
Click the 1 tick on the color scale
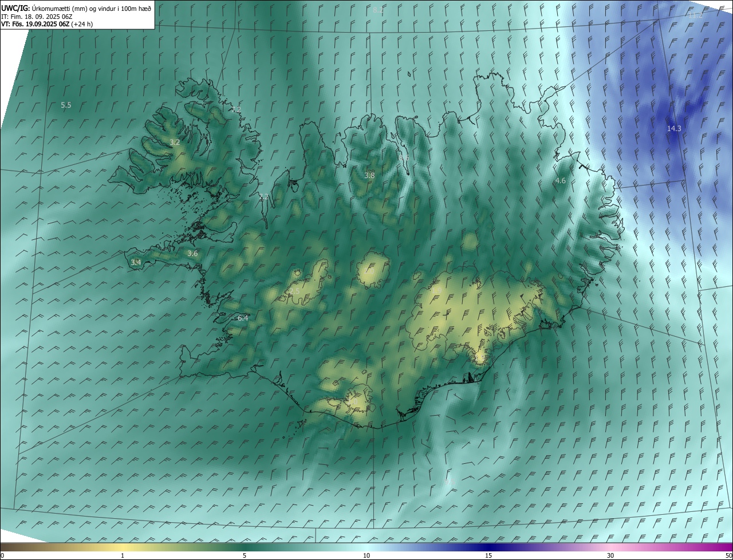[123, 556]
